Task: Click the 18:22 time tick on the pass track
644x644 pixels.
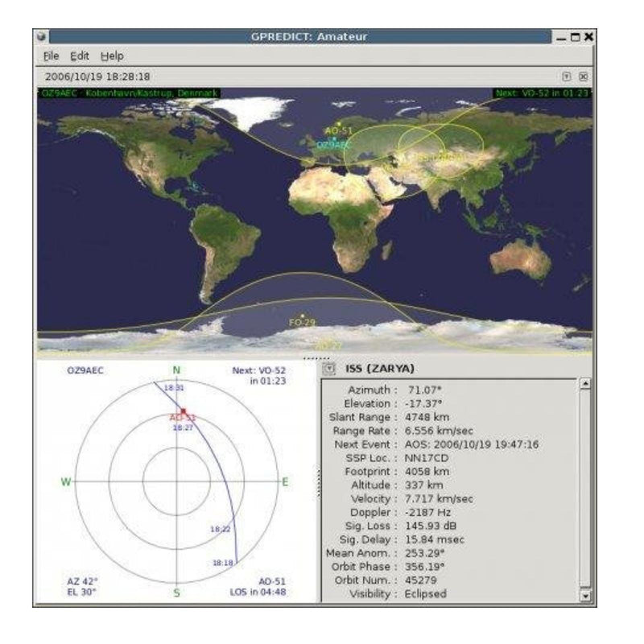Action: [x=220, y=530]
